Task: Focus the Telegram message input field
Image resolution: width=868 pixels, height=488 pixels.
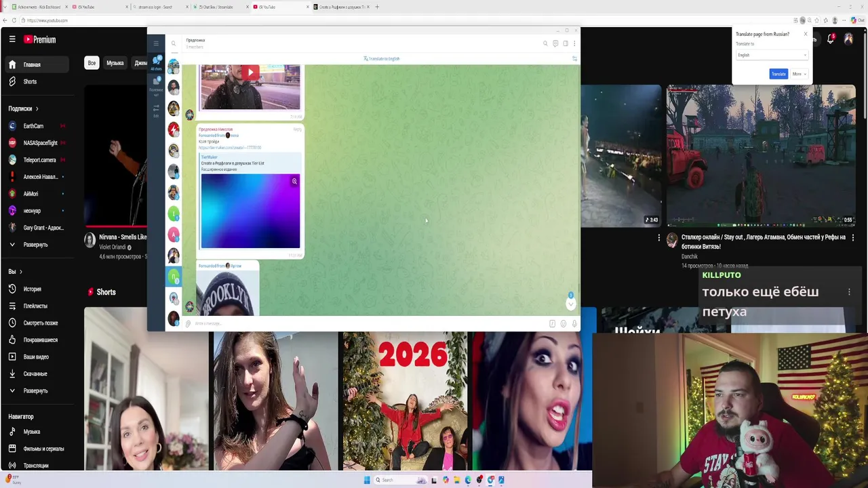Action: pyautogui.click(x=370, y=323)
